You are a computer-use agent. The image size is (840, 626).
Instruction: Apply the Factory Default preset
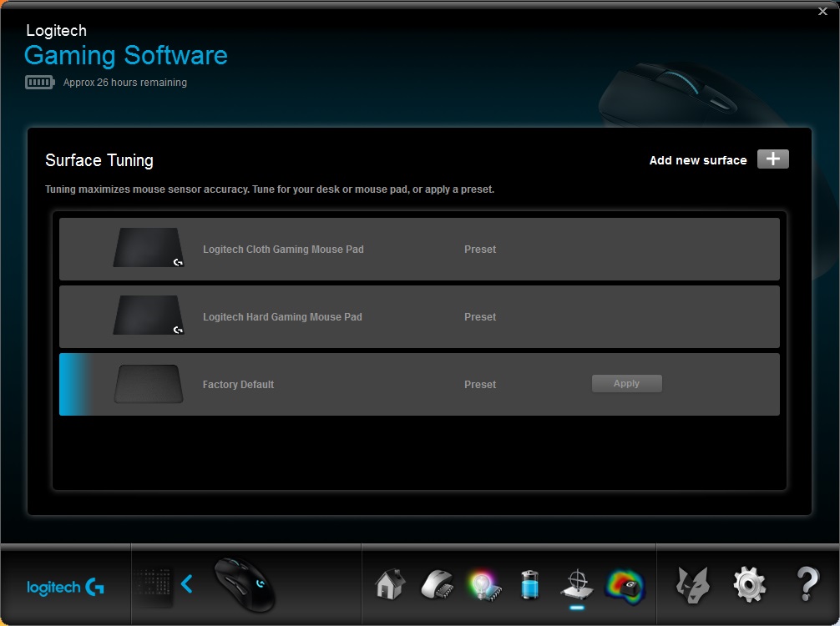tap(627, 383)
